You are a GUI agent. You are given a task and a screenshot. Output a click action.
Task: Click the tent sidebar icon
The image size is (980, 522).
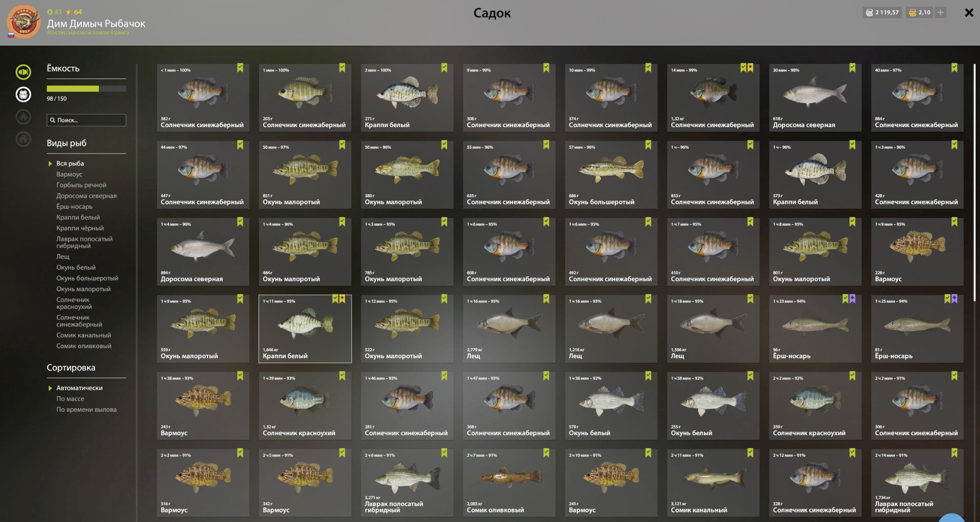click(23, 116)
